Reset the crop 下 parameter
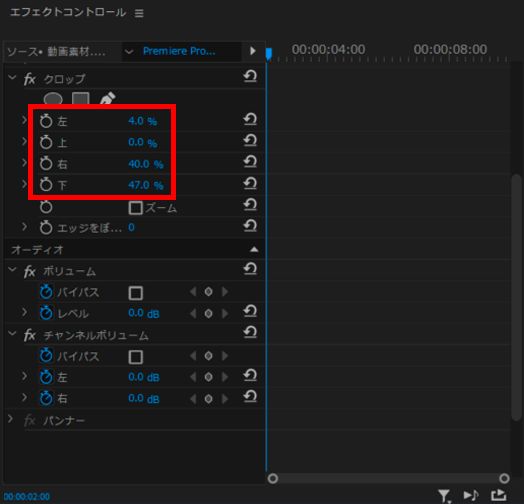The height and width of the screenshot is (504, 524). pyautogui.click(x=250, y=183)
